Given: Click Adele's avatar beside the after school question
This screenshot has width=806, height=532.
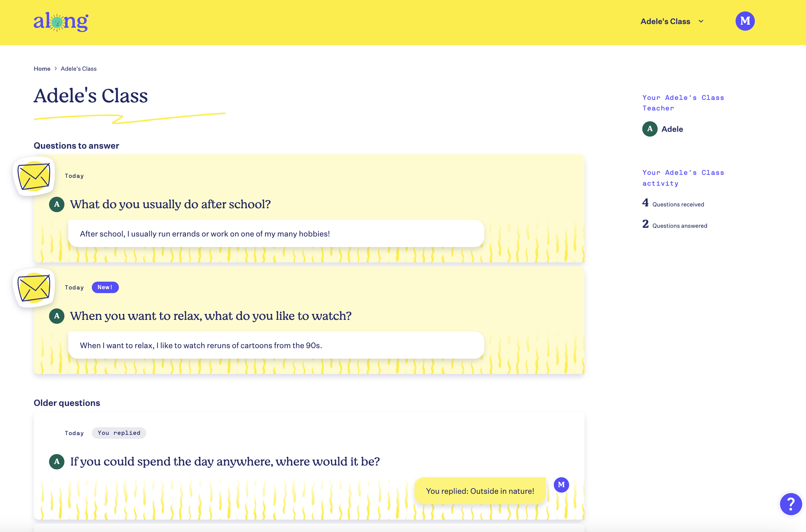Looking at the screenshot, I should (57, 204).
